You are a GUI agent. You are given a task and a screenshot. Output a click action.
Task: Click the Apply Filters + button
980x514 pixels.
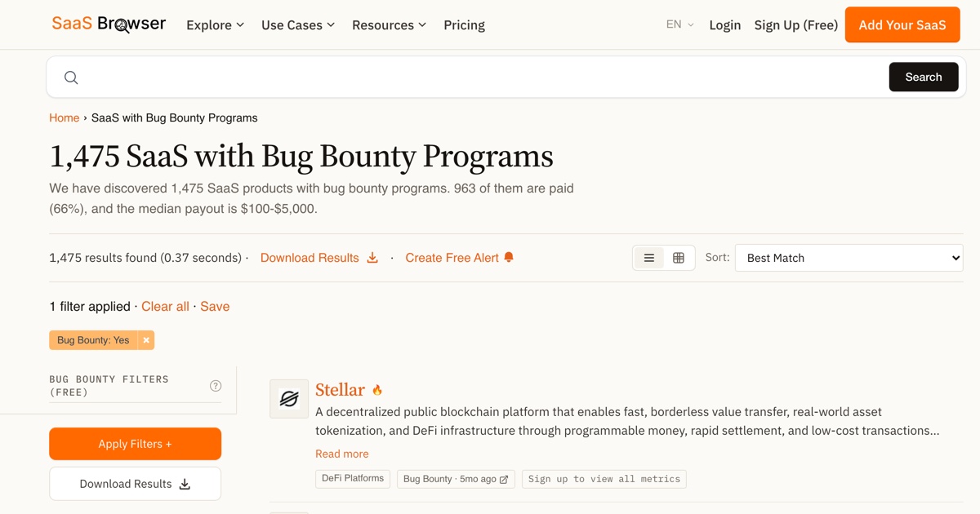click(136, 444)
